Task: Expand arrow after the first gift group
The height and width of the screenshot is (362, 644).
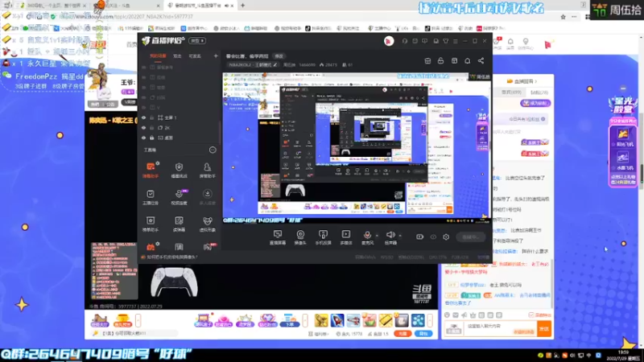Action: [138, 320]
